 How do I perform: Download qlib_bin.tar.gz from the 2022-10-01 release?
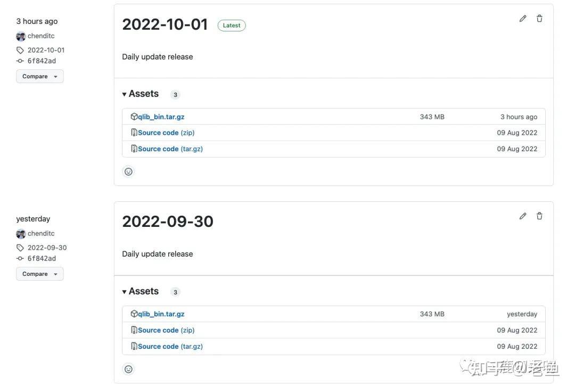pyautogui.click(x=161, y=117)
